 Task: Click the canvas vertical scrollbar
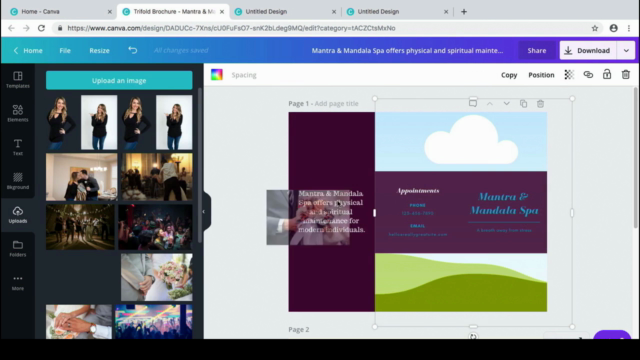click(636, 157)
